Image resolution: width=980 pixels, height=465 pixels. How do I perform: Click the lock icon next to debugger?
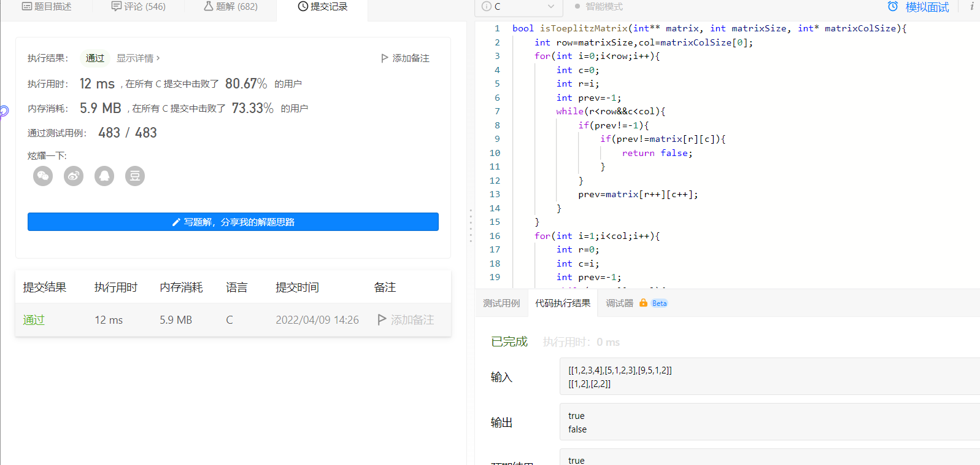pos(643,303)
